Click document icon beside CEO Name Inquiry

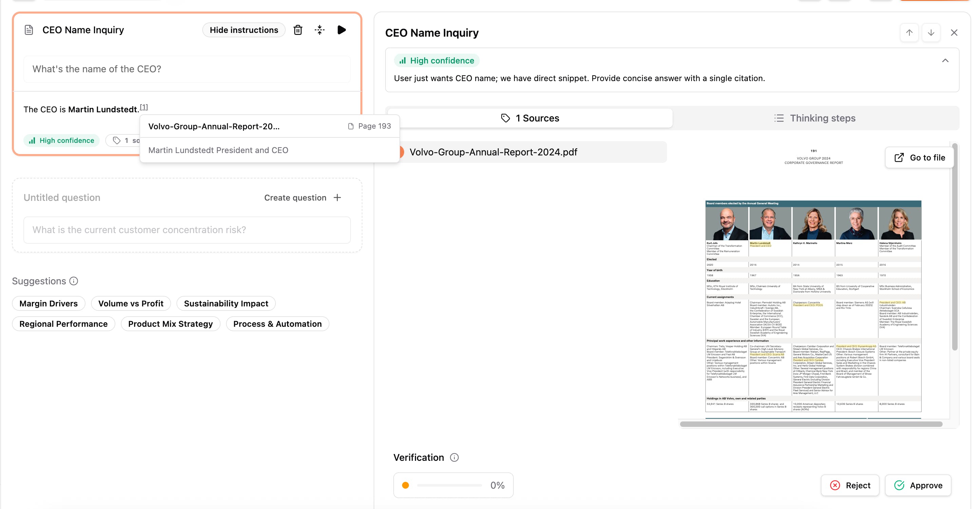tap(29, 30)
